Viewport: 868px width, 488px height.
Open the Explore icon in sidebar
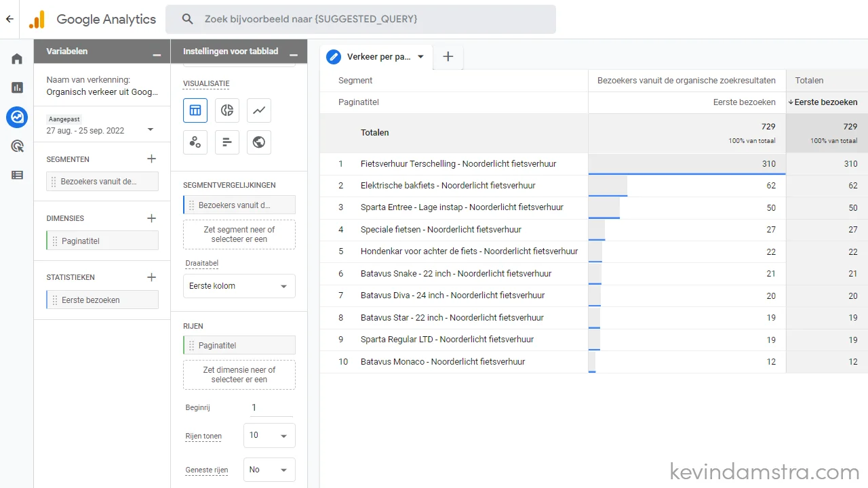click(17, 117)
